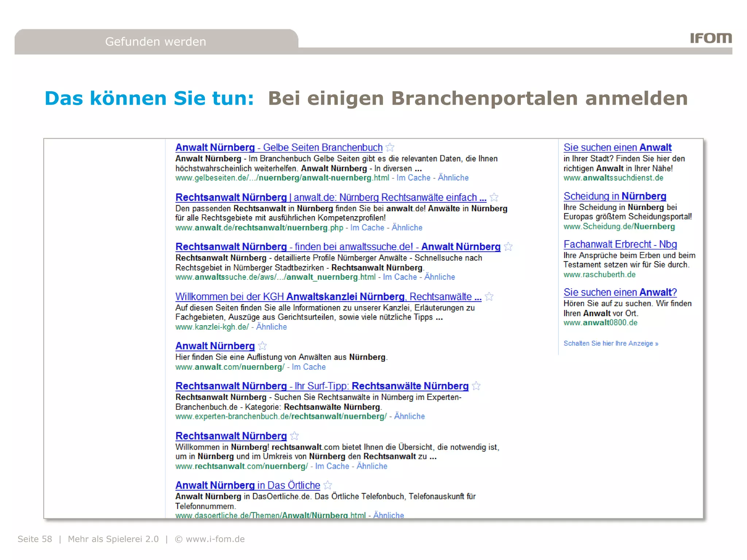Star the anwalt.de Rechtsanwalt Nürnberg result

pos(494,198)
